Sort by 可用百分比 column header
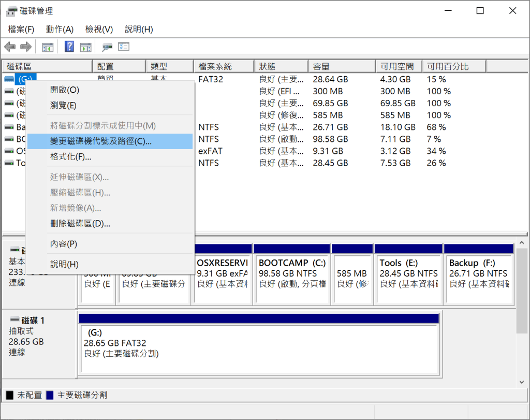The height and width of the screenshot is (420, 530). point(454,66)
